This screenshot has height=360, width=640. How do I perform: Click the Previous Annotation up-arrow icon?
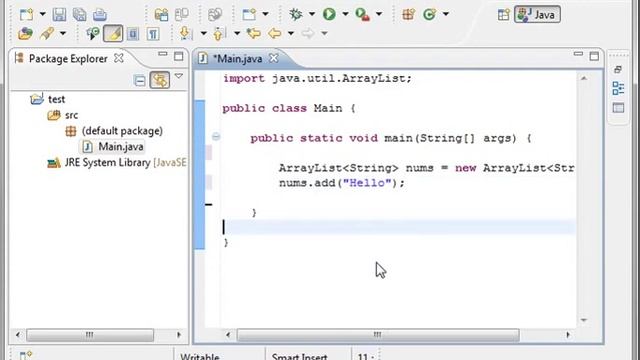point(219,33)
